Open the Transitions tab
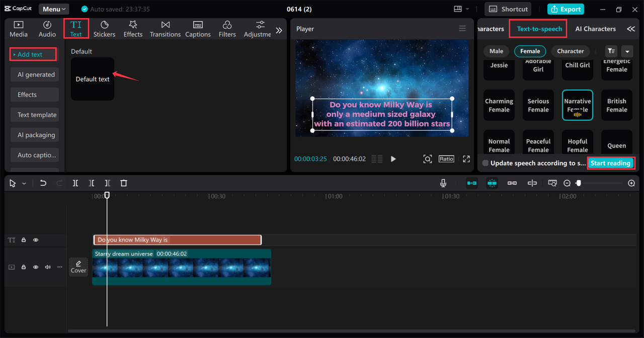Screen dimensions: 644x338 tap(165, 29)
